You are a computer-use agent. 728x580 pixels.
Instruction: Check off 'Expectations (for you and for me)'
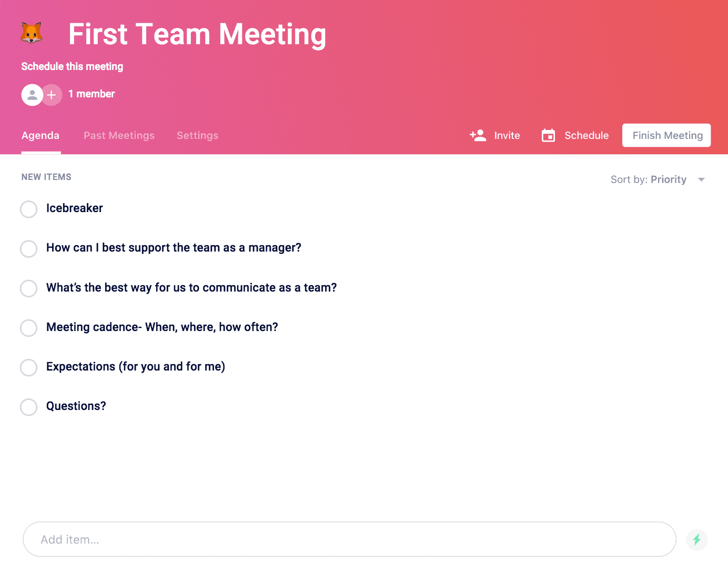(x=28, y=367)
